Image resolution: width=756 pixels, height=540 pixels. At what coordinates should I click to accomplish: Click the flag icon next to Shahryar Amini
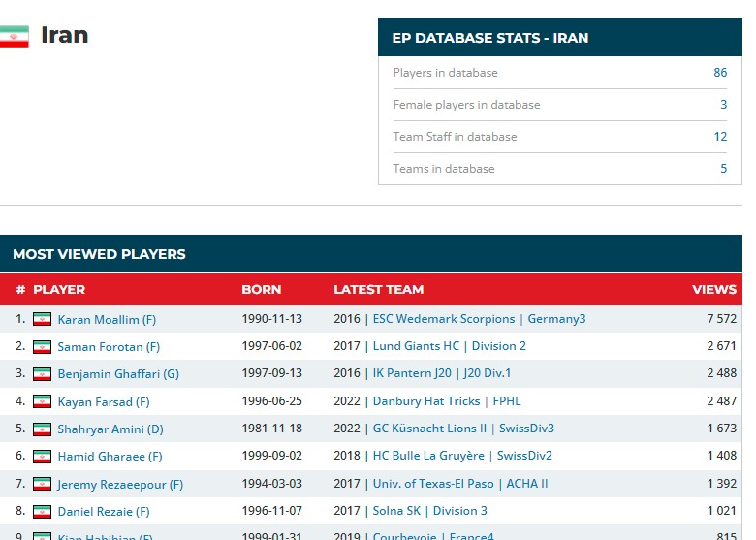coord(42,429)
